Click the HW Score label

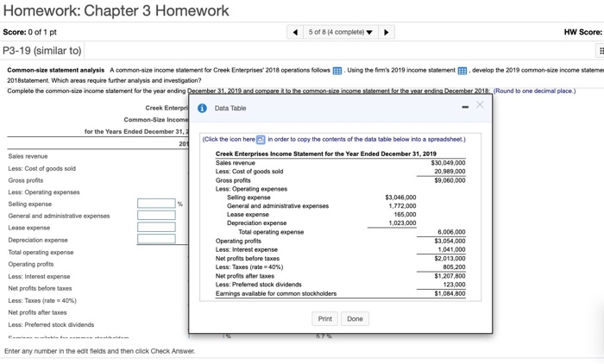point(582,32)
